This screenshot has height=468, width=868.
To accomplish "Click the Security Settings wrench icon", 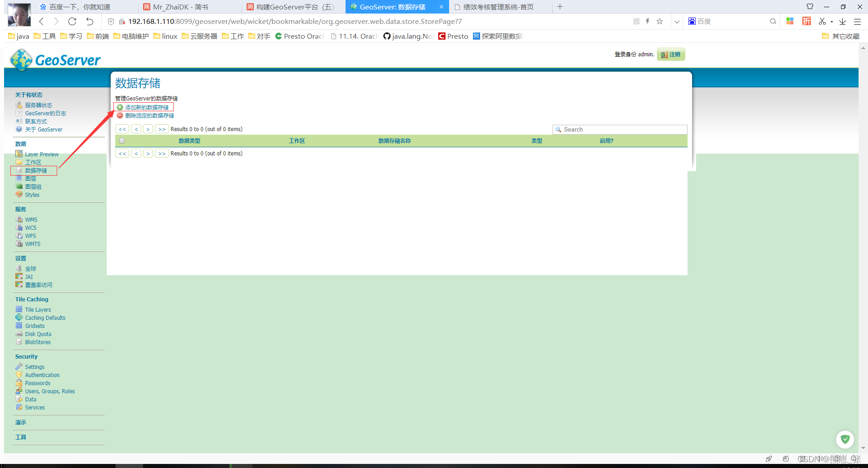I will click(19, 367).
